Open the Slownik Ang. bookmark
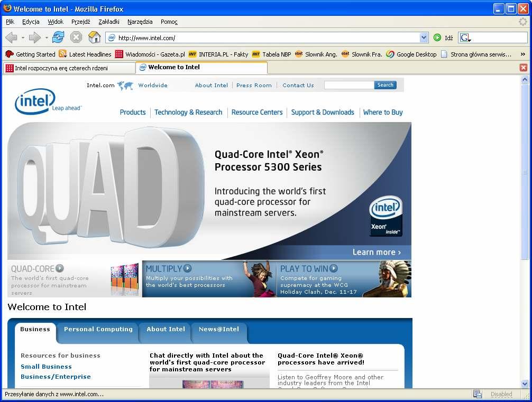Image resolution: width=532 pixels, height=402 pixels. click(x=316, y=54)
